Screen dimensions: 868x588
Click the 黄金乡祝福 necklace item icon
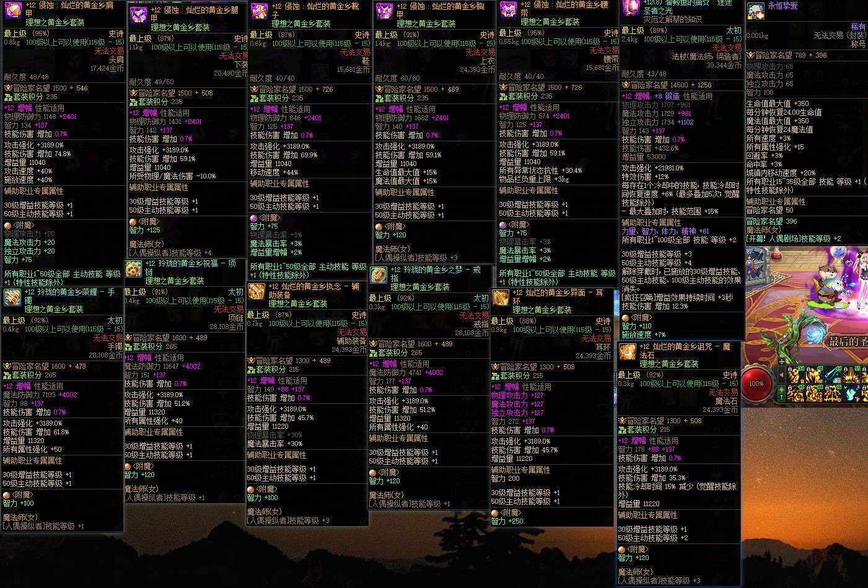[x=134, y=269]
